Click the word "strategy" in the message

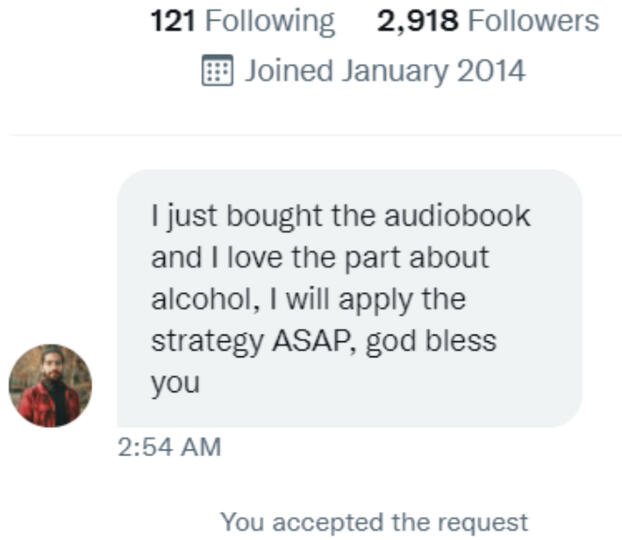pyautogui.click(x=206, y=340)
